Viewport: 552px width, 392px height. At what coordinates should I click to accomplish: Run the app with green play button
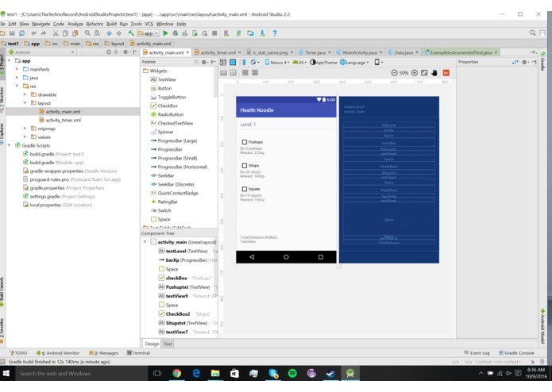[x=165, y=33]
